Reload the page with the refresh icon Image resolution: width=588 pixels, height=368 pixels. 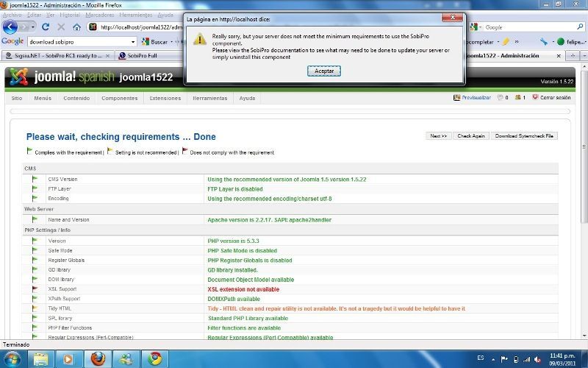click(x=46, y=27)
